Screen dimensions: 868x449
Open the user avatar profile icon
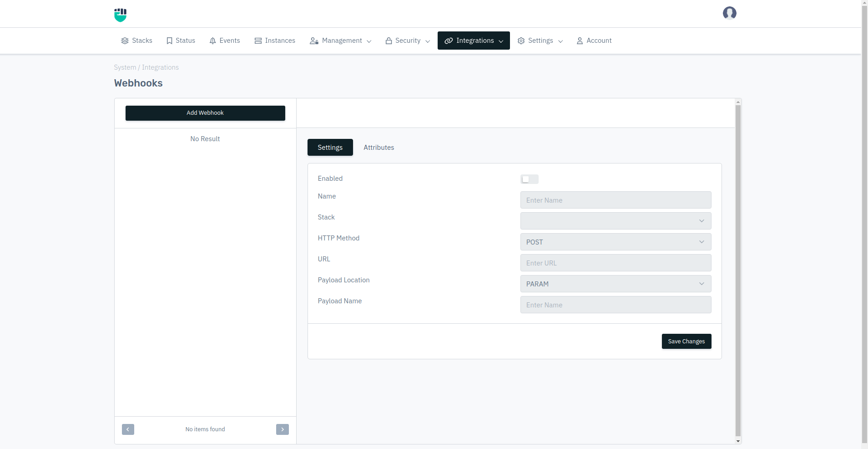tap(729, 13)
